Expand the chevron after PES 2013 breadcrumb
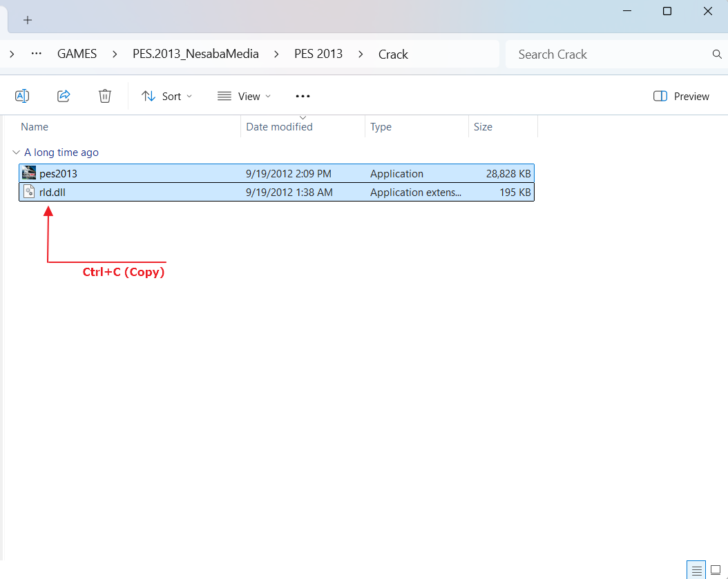The width and height of the screenshot is (728, 579). (361, 55)
